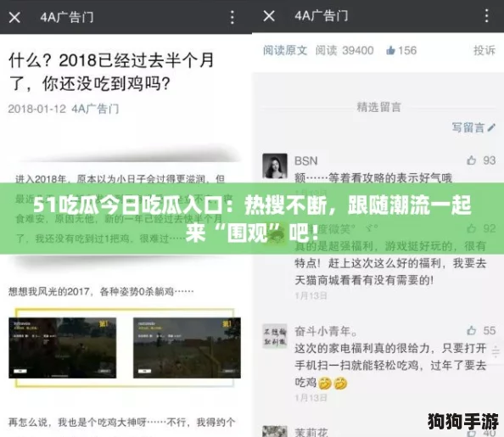Open the 阅读原文 link
The width and height of the screenshot is (504, 437).
[x=285, y=50]
